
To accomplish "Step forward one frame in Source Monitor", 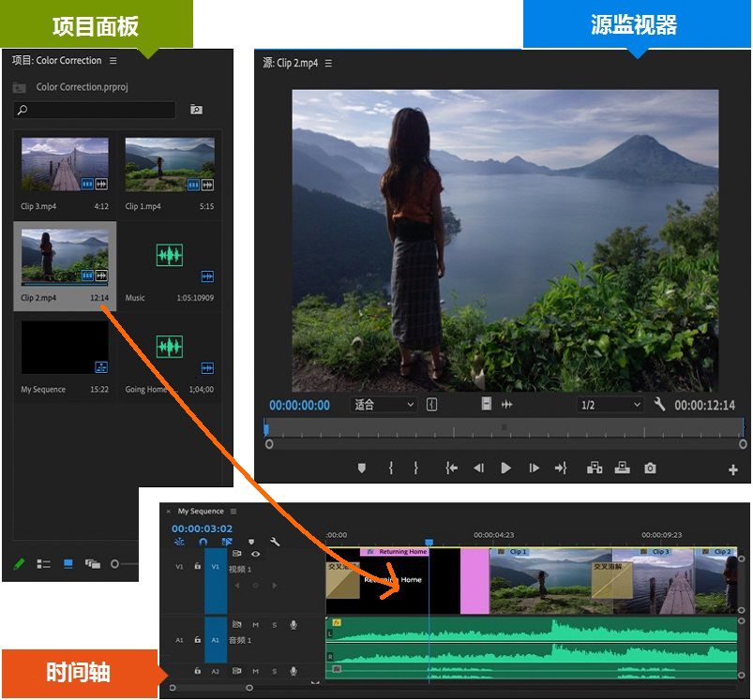I will 534,468.
